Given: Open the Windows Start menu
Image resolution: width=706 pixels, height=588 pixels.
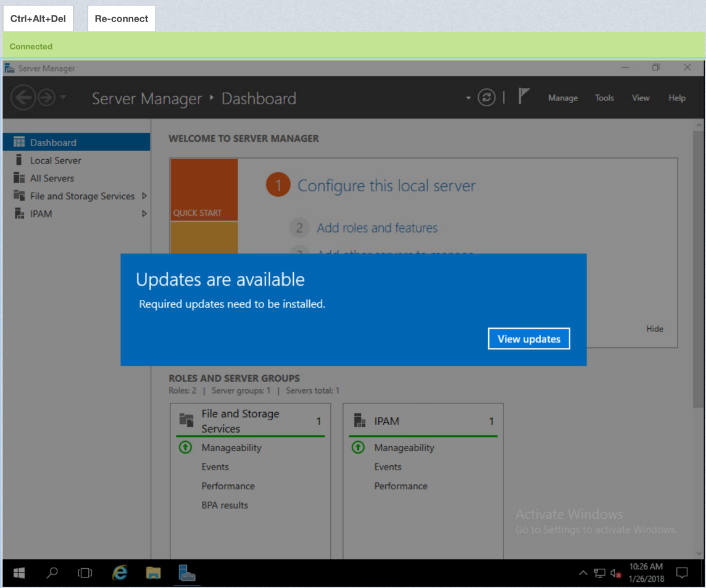Looking at the screenshot, I should coord(19,573).
